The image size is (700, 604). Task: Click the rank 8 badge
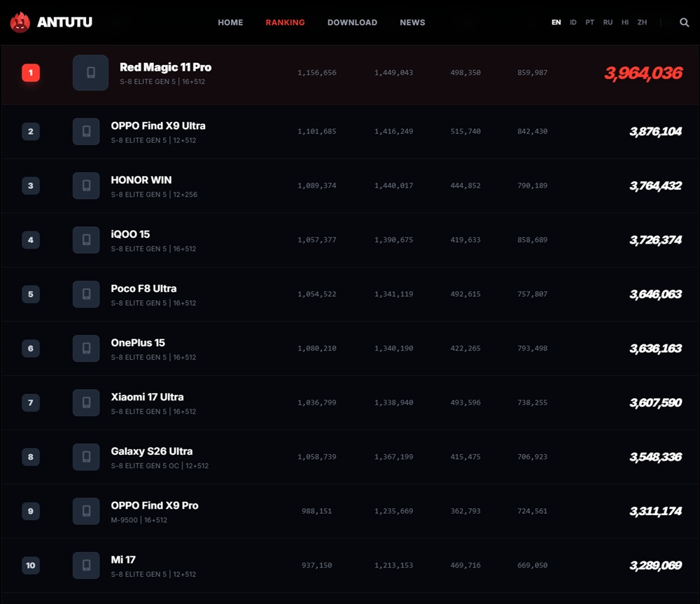coord(31,457)
